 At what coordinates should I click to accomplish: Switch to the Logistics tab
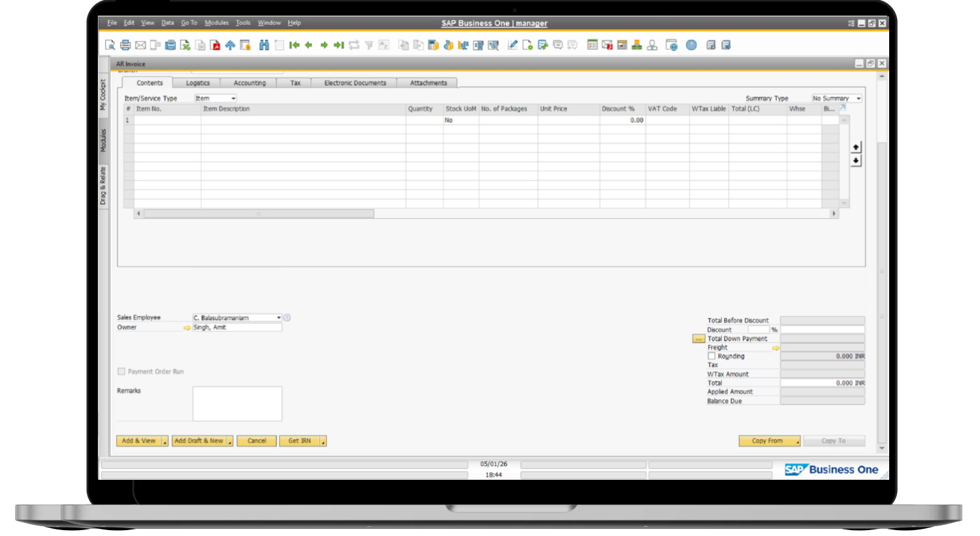(197, 83)
